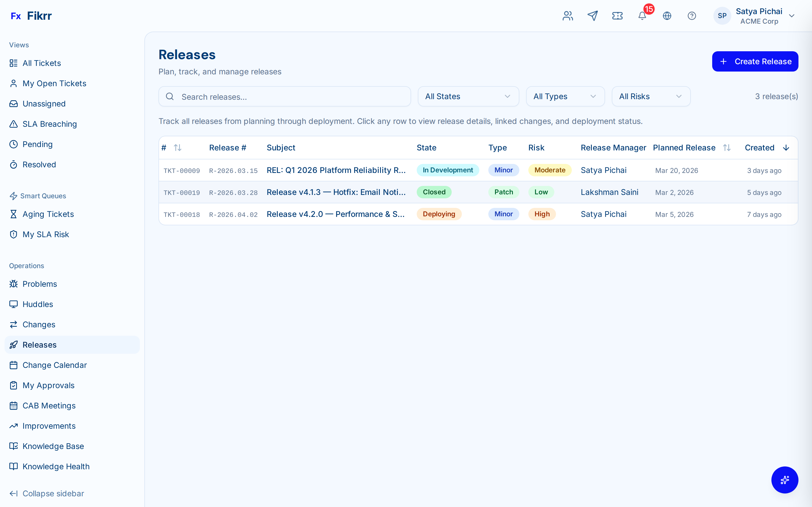
Task: Open the AI sparkle assistant button
Action: tap(785, 480)
